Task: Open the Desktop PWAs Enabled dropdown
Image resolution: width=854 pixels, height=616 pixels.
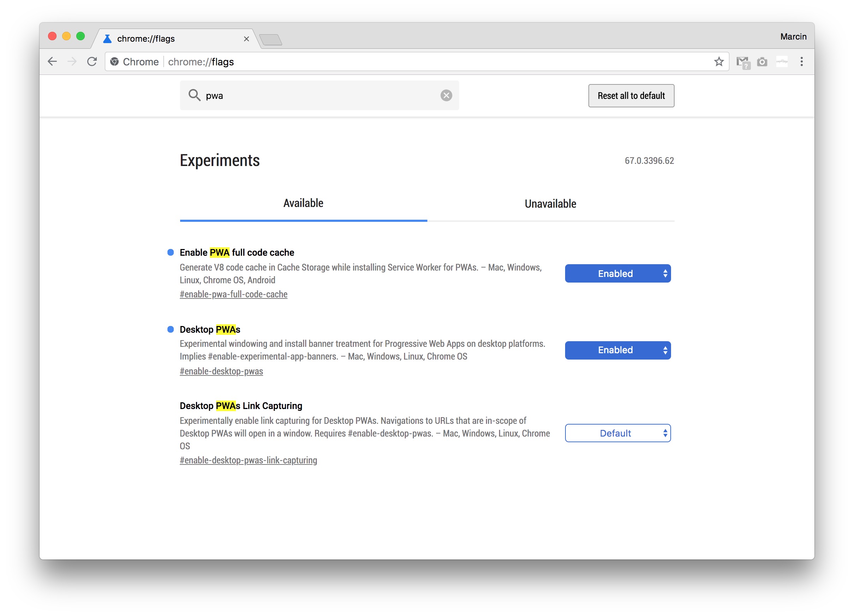Action: 617,350
